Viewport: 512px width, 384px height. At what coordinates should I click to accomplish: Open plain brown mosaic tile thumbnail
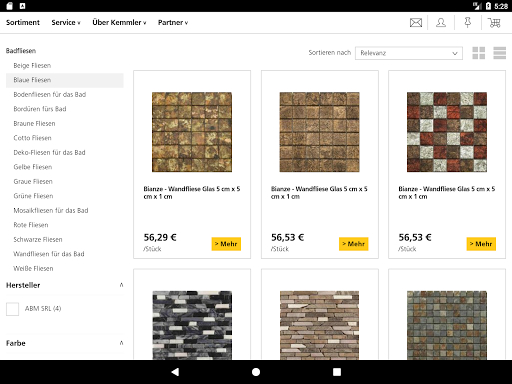click(319, 132)
